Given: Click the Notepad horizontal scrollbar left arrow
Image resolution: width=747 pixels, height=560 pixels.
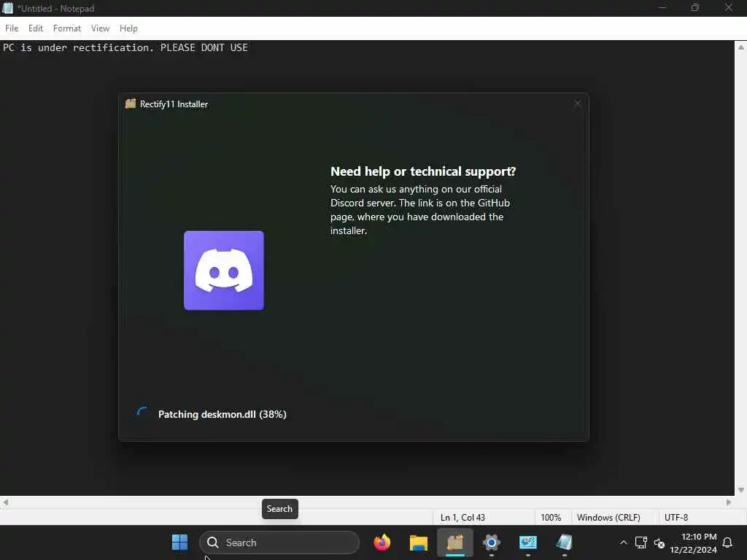Looking at the screenshot, I should (x=6, y=502).
